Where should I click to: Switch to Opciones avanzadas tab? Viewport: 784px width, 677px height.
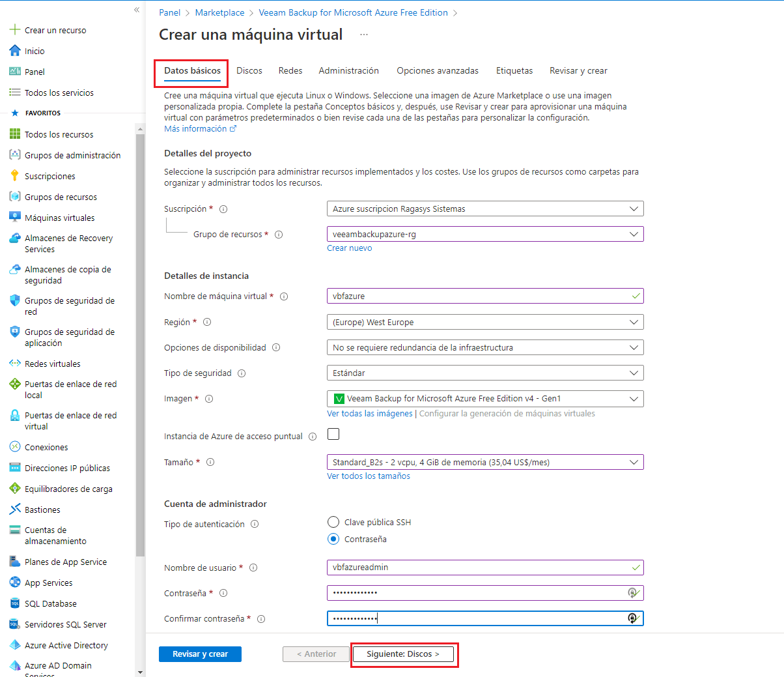click(x=438, y=70)
